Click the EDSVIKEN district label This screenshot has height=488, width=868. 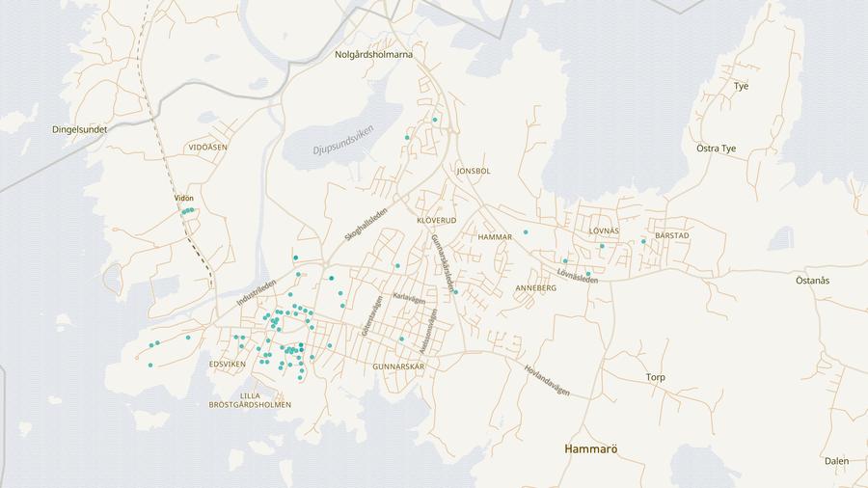click(x=228, y=365)
